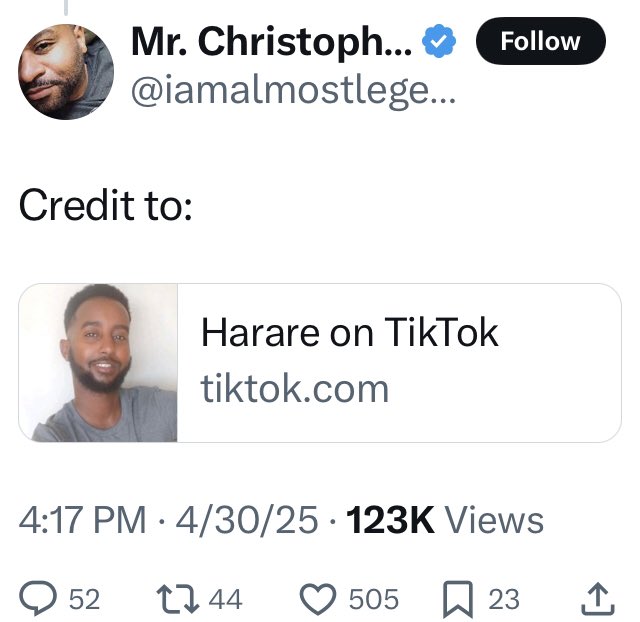This screenshot has width=640, height=622.
Task: Click the reply speech bubble icon
Action: click(x=38, y=598)
